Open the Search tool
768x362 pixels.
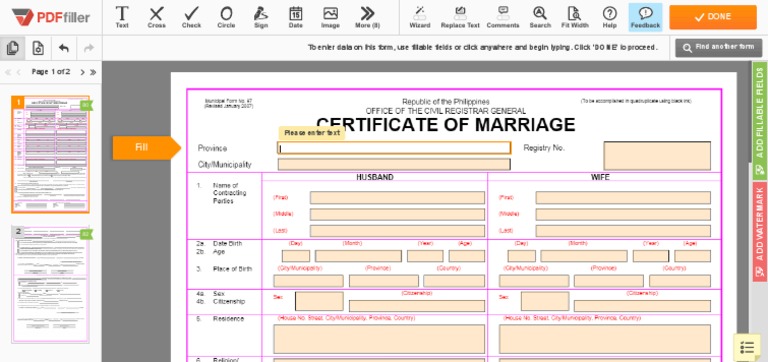tap(540, 17)
